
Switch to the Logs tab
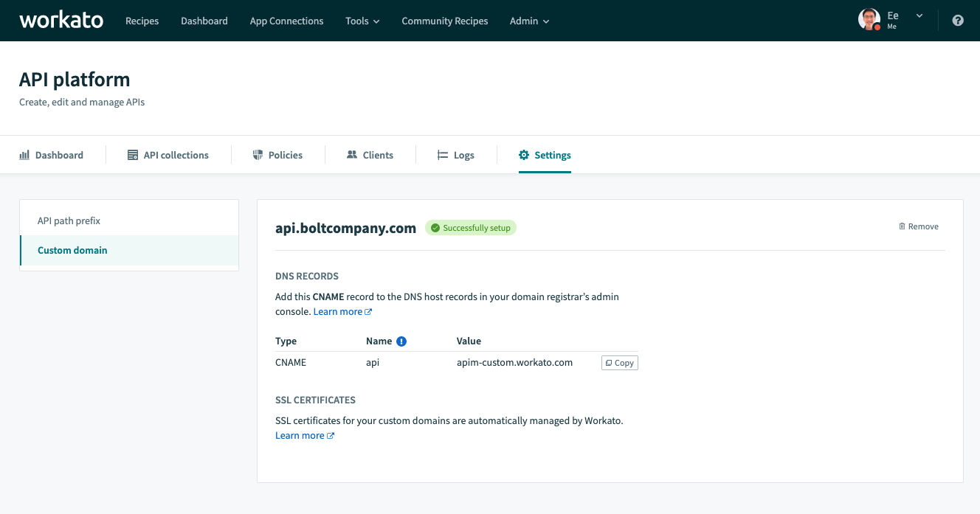point(456,155)
